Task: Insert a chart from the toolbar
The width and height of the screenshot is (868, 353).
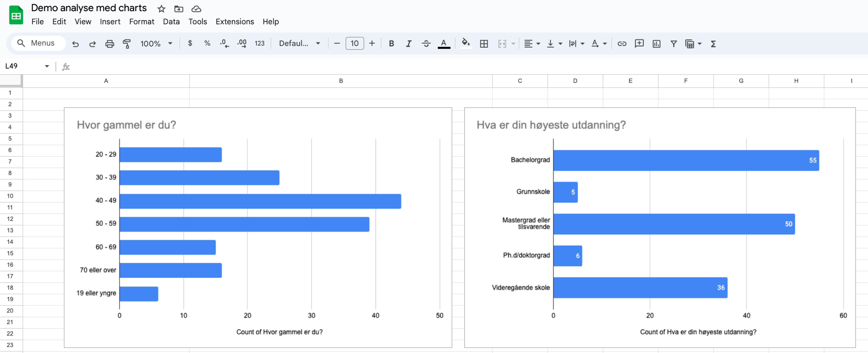Action: [x=656, y=43]
